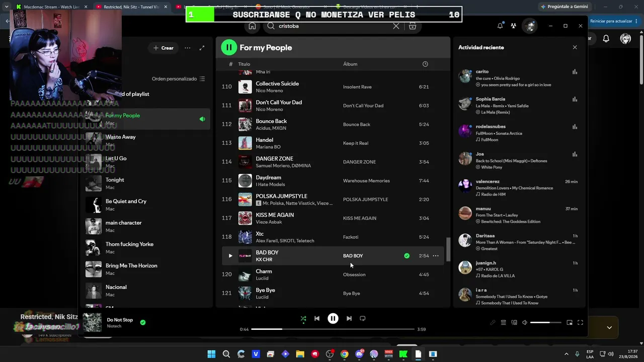
Task: Open the Windows Start menu
Action: pos(211,354)
